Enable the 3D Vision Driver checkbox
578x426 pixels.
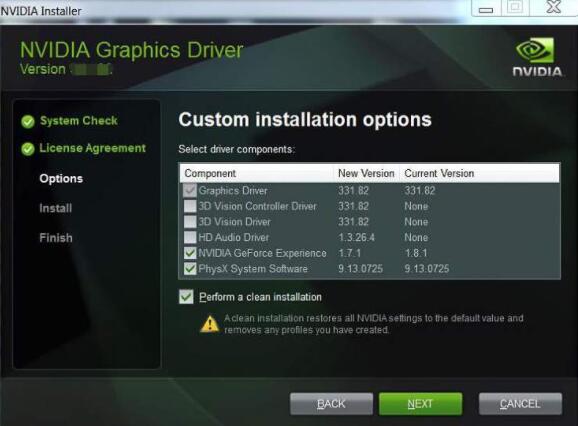190,221
